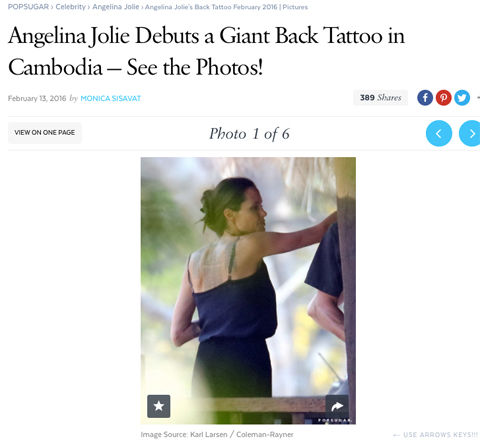Share the article on Facebook
The image size is (480, 441).
[425, 98]
